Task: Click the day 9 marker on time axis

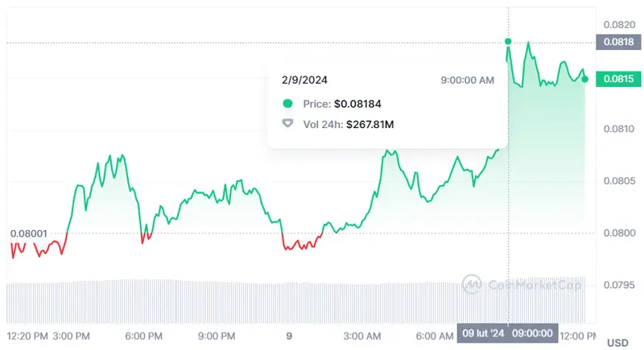Action: point(289,335)
